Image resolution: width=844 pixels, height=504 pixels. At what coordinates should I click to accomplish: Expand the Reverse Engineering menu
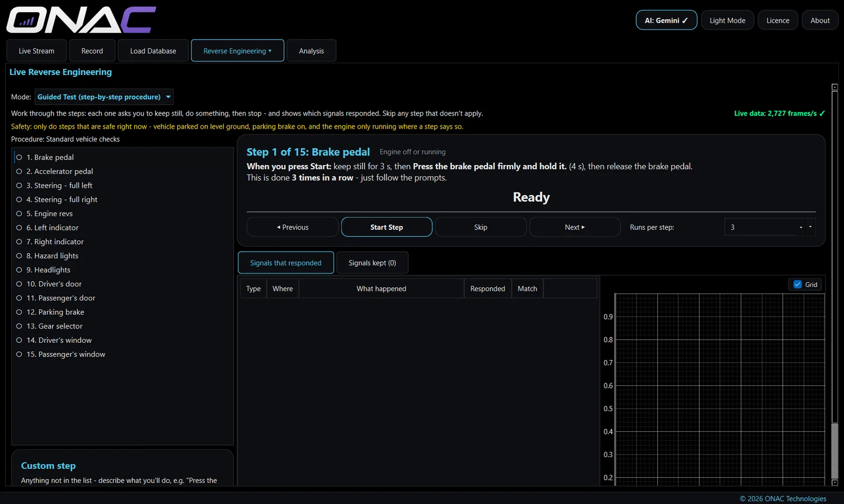coord(237,51)
